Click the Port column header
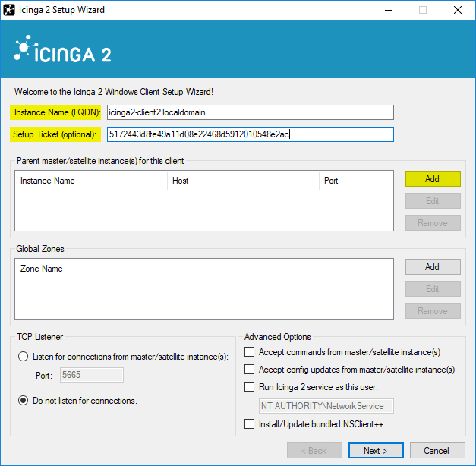Screen dimensions: 476x466 (x=349, y=181)
